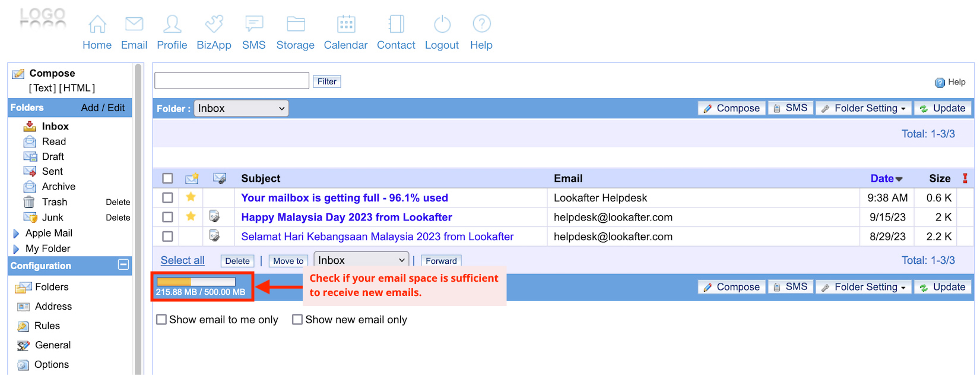The width and height of the screenshot is (980, 375).
Task: Open the Folder dropdown showing Inbox
Action: pos(241,108)
